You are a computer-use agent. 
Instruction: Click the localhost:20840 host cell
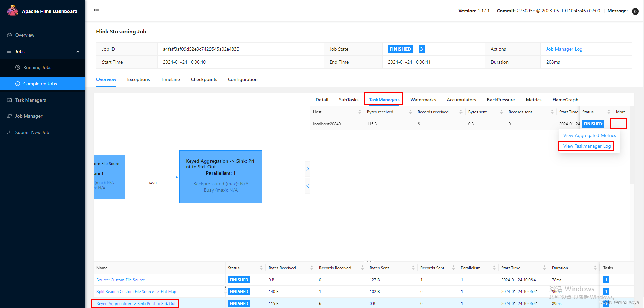(327, 124)
